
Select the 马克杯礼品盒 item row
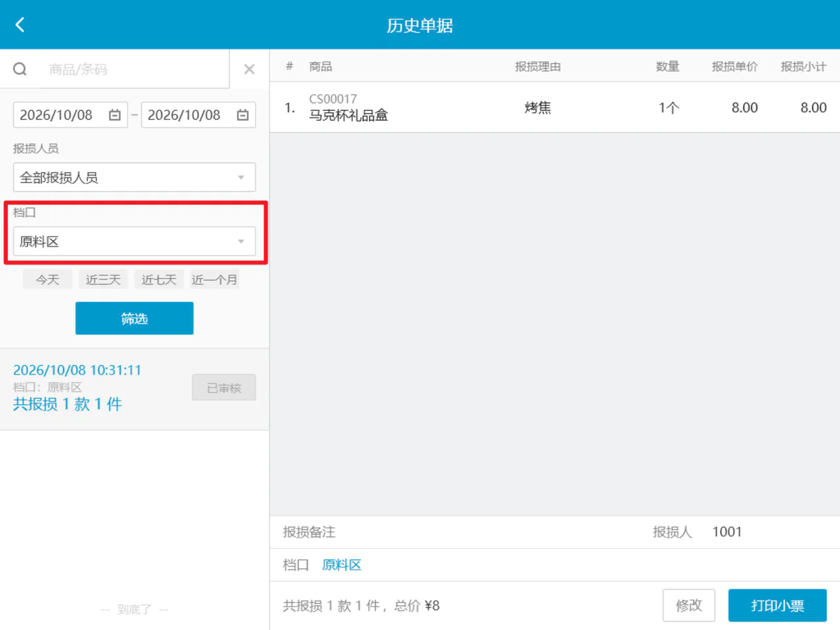click(555, 108)
